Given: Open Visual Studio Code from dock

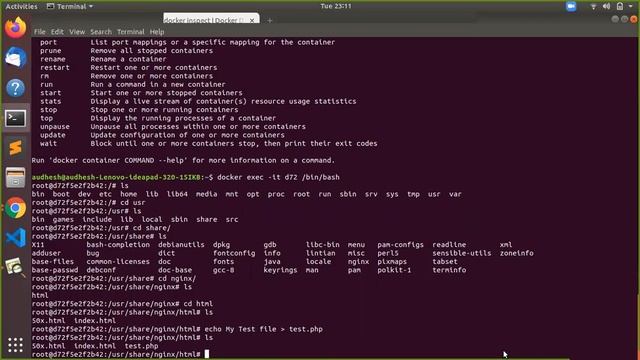Looking at the screenshot, I should (x=16, y=238).
